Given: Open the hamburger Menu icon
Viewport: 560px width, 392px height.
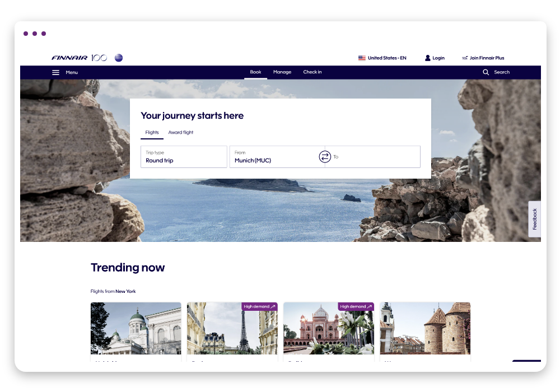Looking at the screenshot, I should (55, 72).
